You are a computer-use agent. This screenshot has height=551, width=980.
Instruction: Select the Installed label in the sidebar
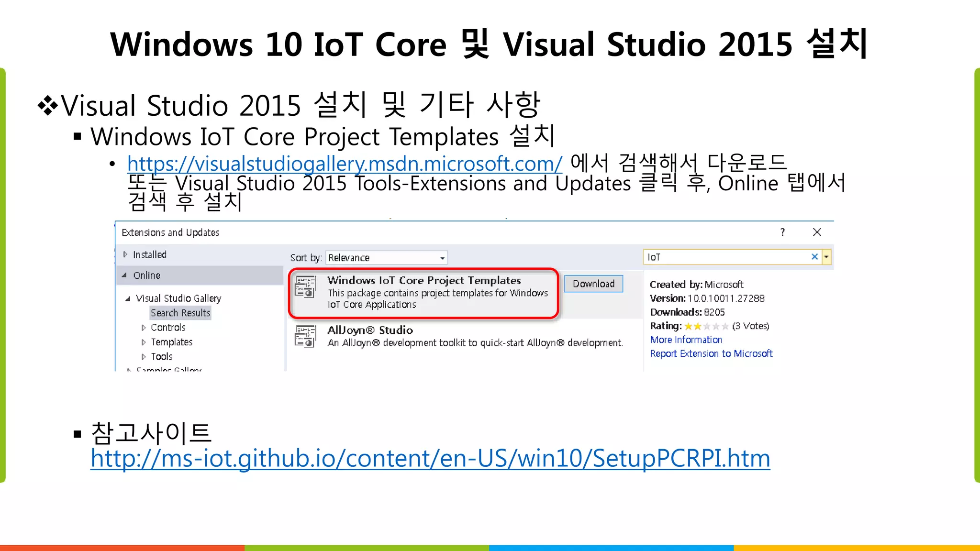(150, 254)
